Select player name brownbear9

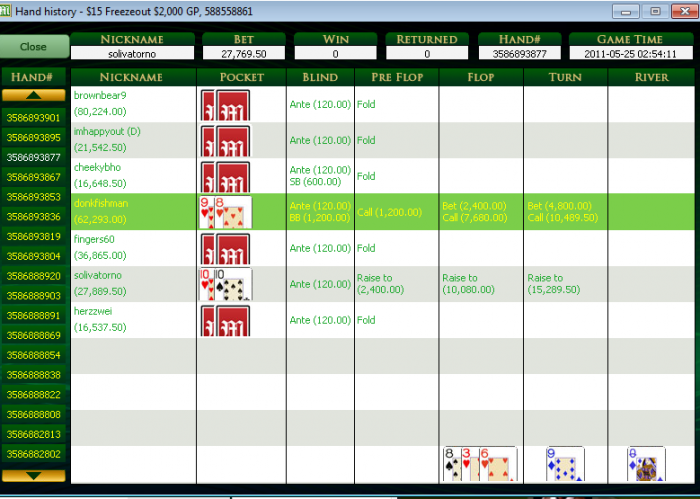tap(100, 96)
